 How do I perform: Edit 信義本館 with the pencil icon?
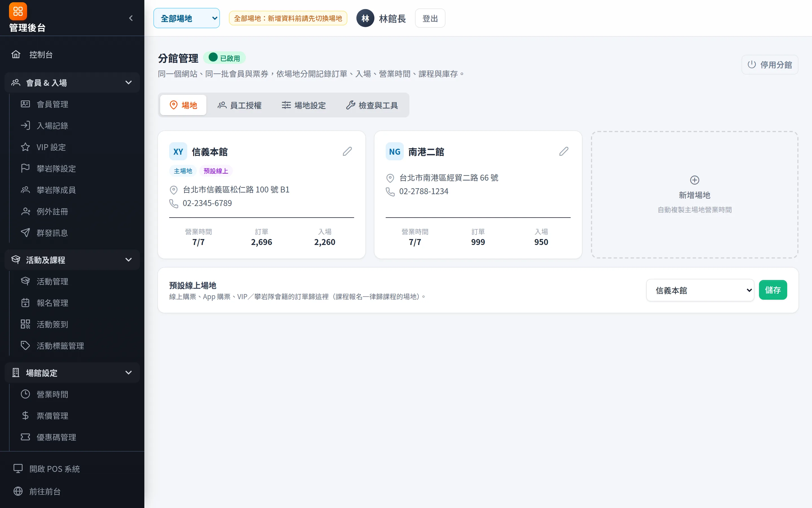point(347,152)
